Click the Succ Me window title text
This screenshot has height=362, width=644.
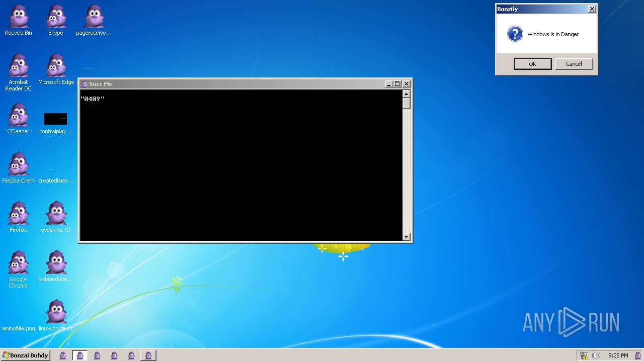point(101,84)
